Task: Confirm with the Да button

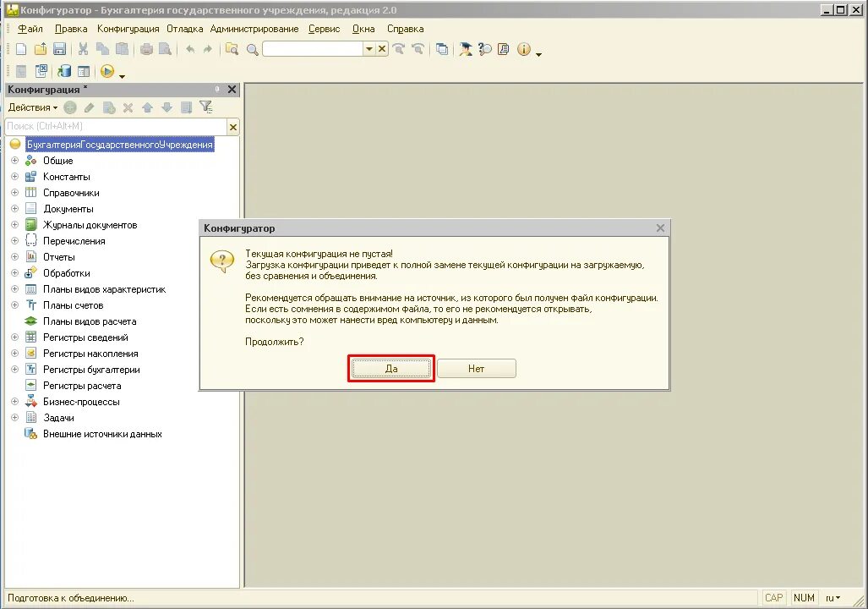Action: [x=391, y=369]
